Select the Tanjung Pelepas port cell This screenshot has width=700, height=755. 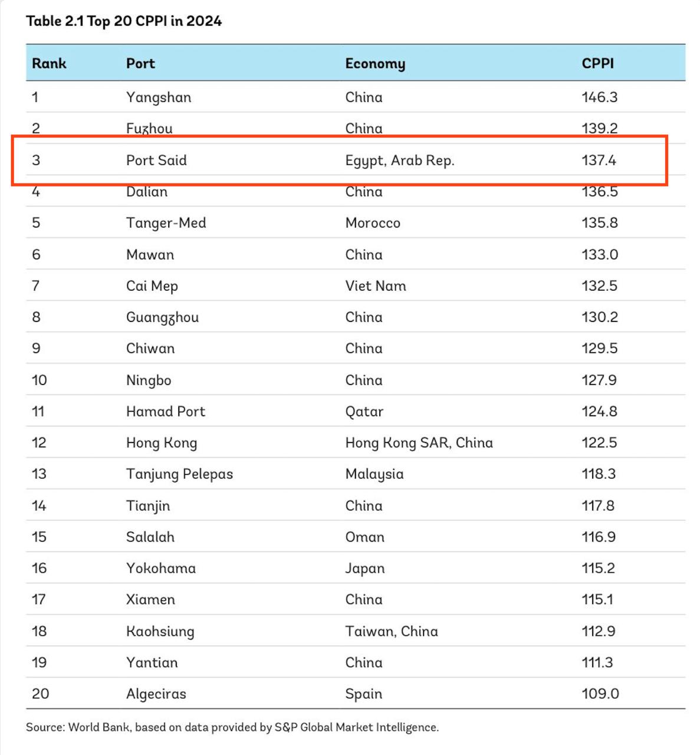(x=179, y=474)
